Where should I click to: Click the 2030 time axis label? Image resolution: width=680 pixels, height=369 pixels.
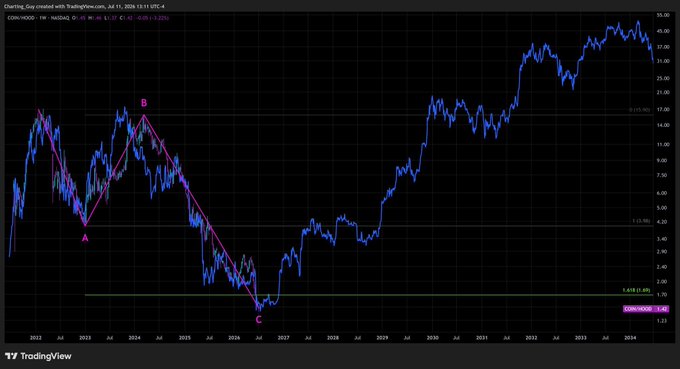(432, 338)
